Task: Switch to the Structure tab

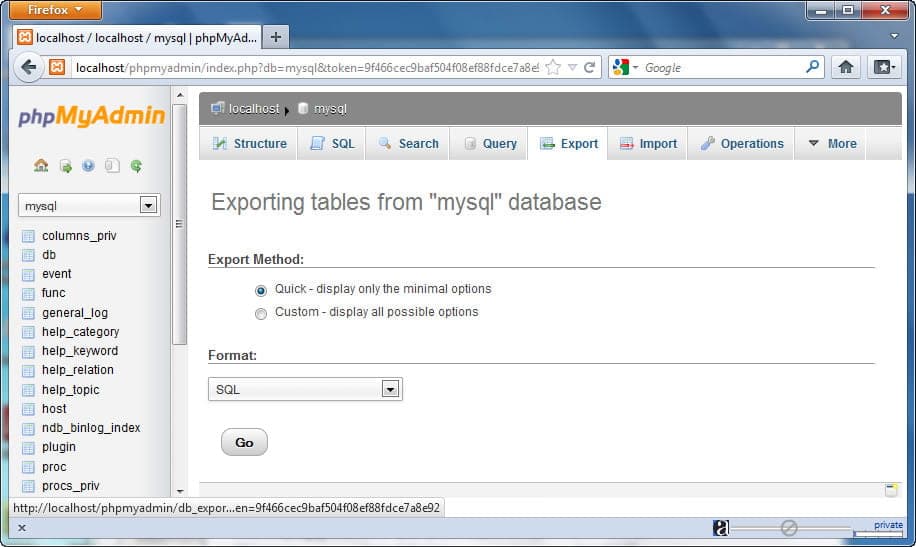Action: tap(249, 143)
